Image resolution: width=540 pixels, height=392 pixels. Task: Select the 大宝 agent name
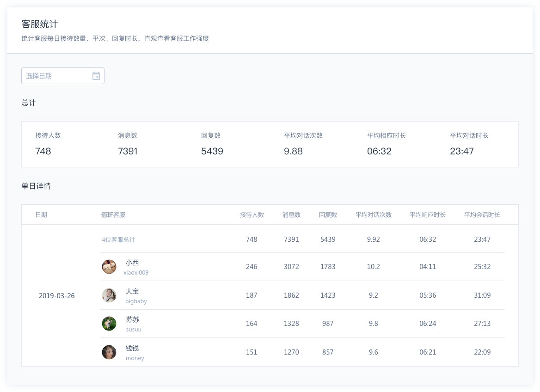pos(132,291)
